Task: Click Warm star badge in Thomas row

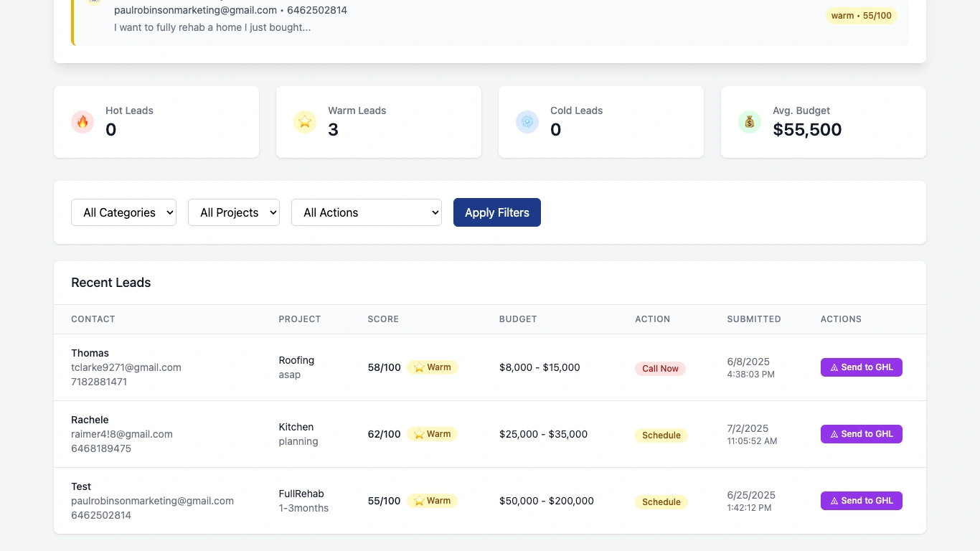Action: [x=433, y=367]
